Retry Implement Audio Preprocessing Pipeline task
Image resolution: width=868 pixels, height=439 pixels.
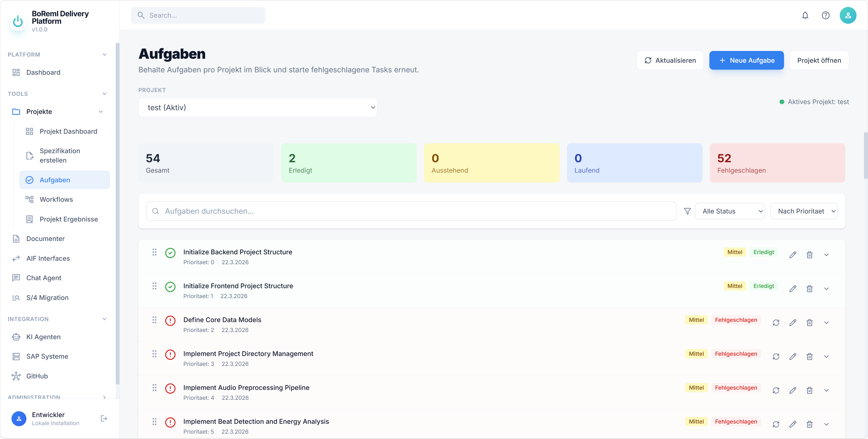click(776, 390)
